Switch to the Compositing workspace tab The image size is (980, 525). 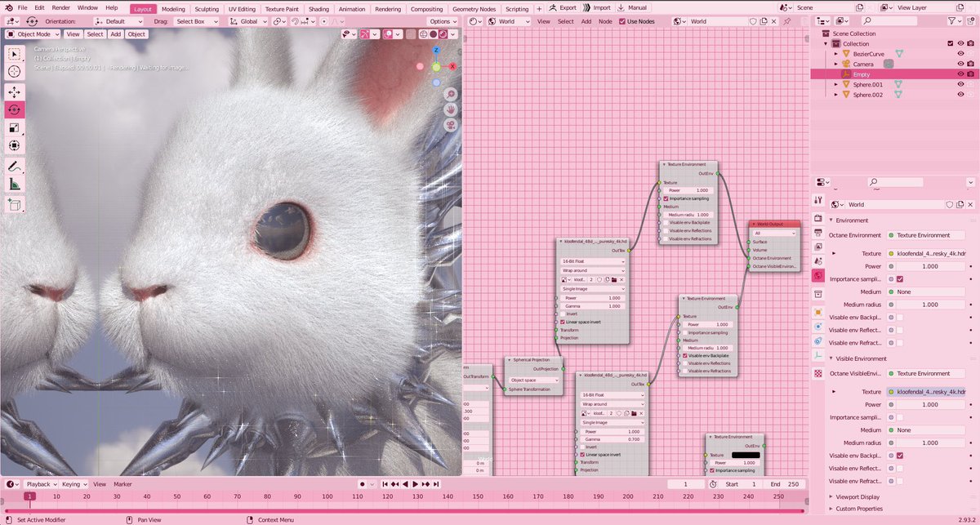click(x=426, y=9)
